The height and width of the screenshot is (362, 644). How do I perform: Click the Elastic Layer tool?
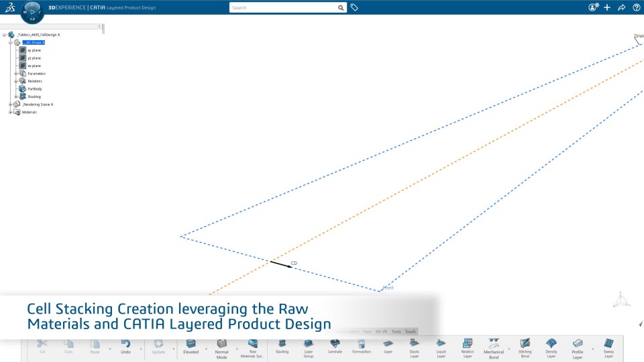[x=415, y=349]
